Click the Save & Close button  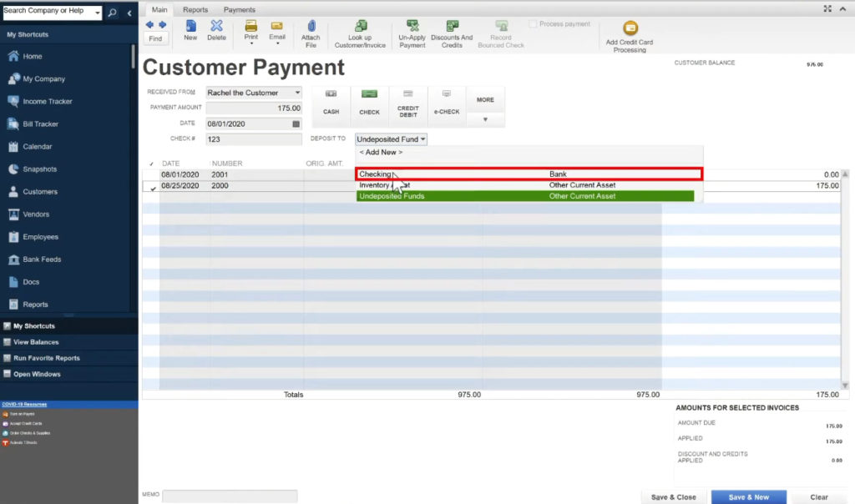point(673,496)
